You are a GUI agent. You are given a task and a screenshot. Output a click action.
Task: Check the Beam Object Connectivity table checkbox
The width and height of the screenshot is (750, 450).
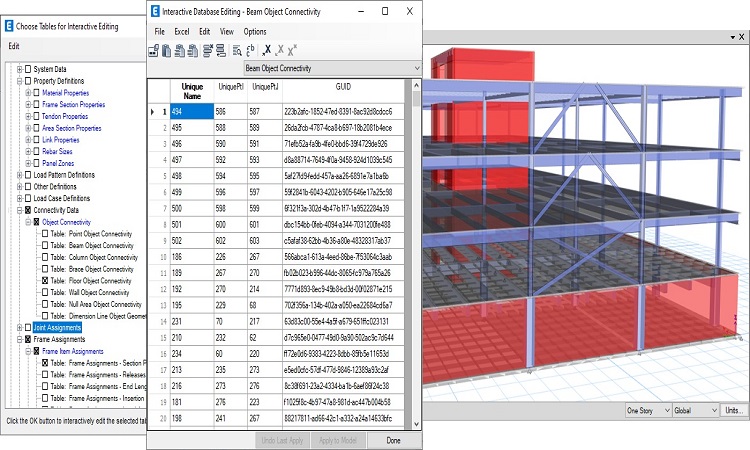(x=45, y=245)
